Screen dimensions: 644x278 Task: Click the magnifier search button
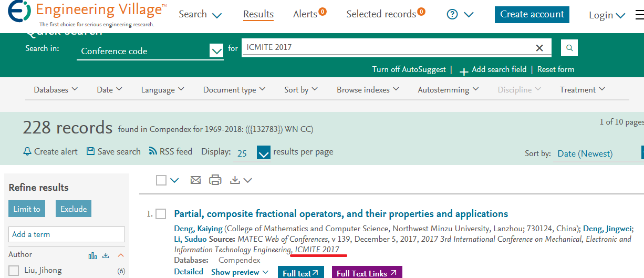pyautogui.click(x=569, y=48)
